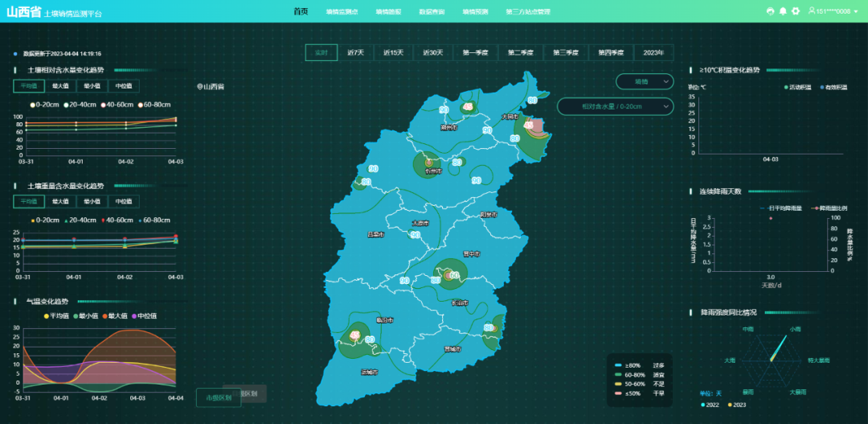Image resolution: width=868 pixels, height=424 pixels.
Task: Click the ≥80% legend color swatch
Action: pos(619,365)
